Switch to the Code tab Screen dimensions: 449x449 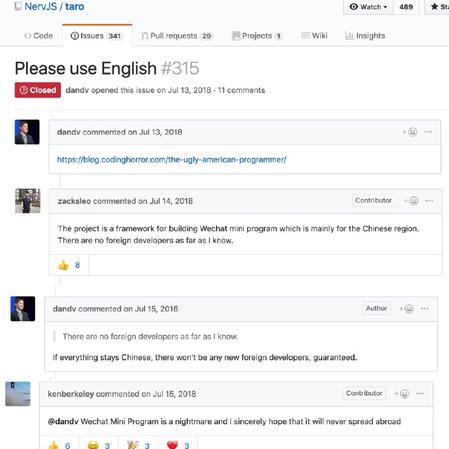click(38, 36)
